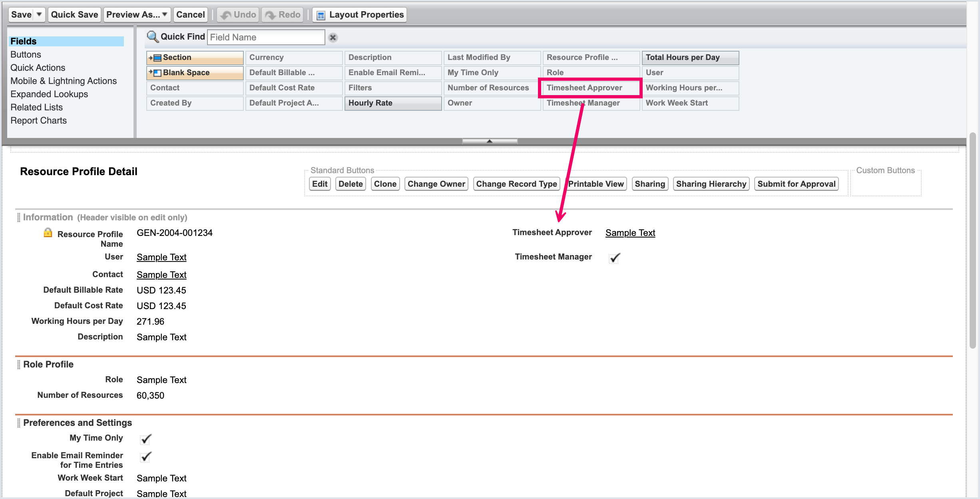Screen dimensions: 980x499
Task: Click the Timesheet Manager checkmark
Action: pos(614,258)
